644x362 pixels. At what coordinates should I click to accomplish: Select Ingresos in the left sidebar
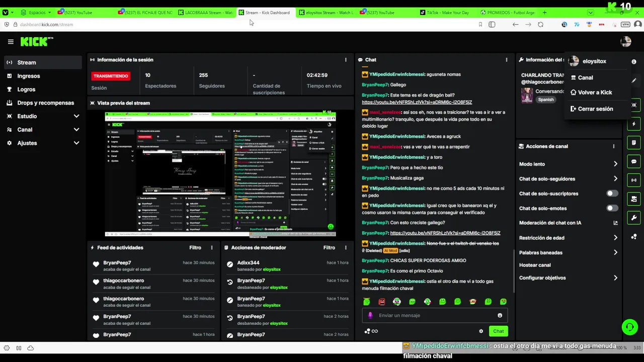(x=42, y=76)
